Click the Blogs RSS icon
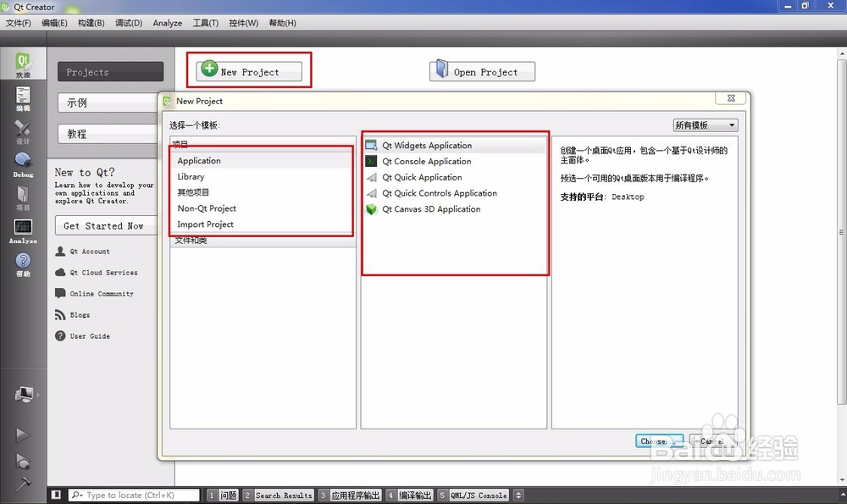 click(x=60, y=315)
